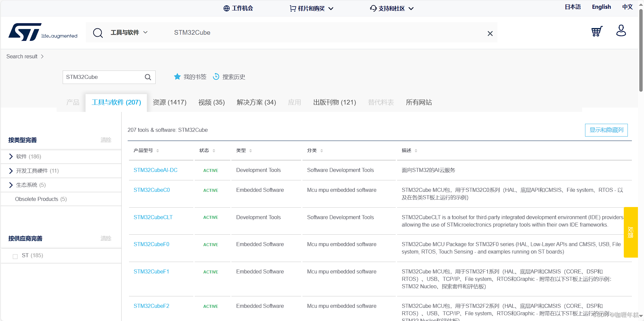Switch language to 日本語
Viewport: 644px width, 321px height.
point(573,7)
